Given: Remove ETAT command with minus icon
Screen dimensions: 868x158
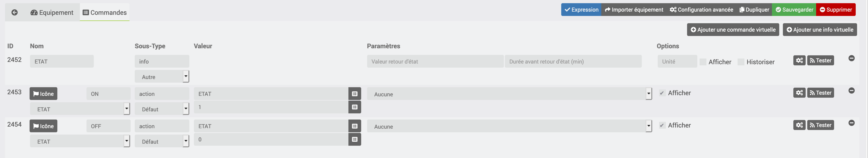Looking at the screenshot, I should 851,58.
